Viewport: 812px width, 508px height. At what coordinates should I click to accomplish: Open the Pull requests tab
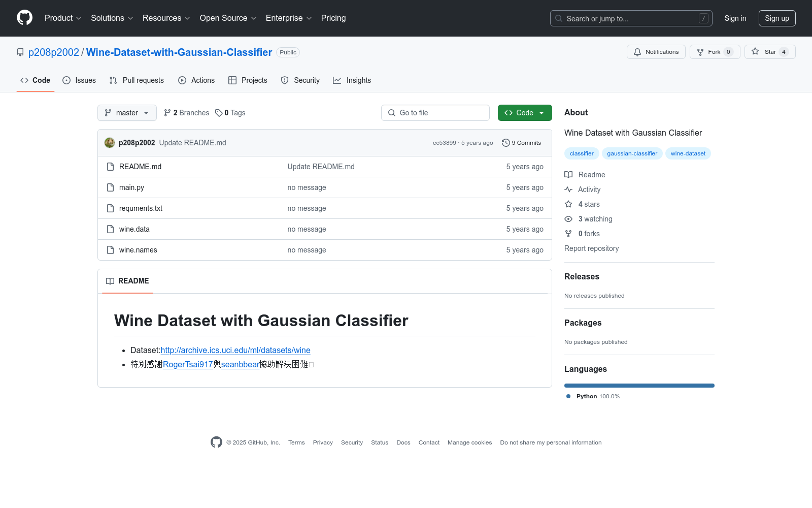(137, 80)
